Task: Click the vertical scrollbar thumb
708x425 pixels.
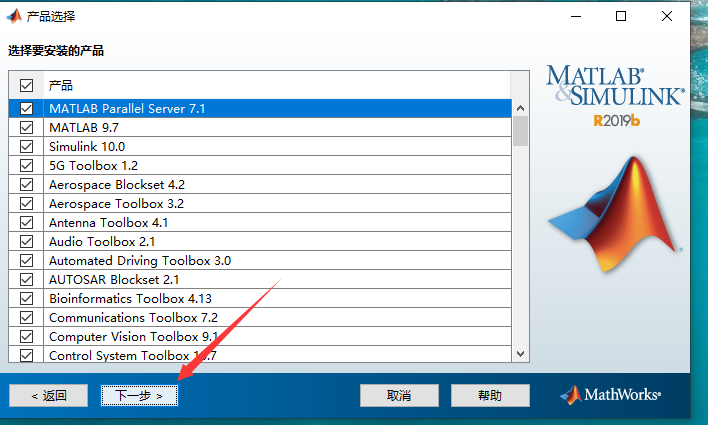Action: [x=520, y=131]
